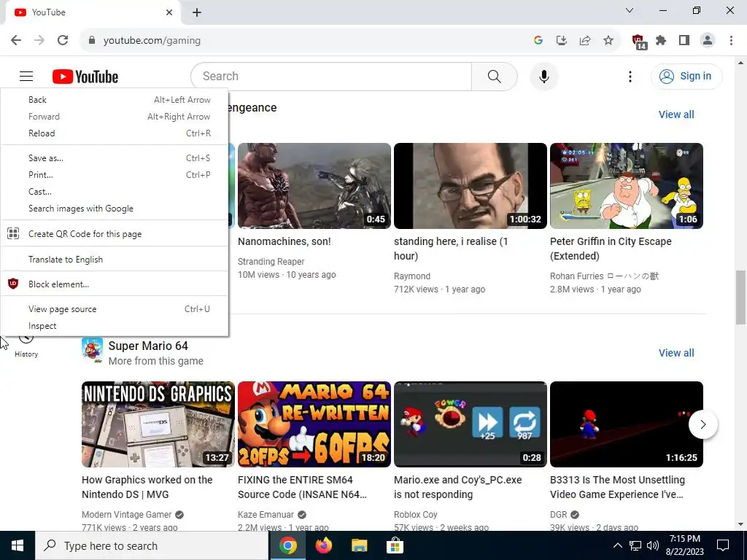This screenshot has width=747, height=560.
Task: Click the volume speaker tray icon
Action: coord(653,545)
